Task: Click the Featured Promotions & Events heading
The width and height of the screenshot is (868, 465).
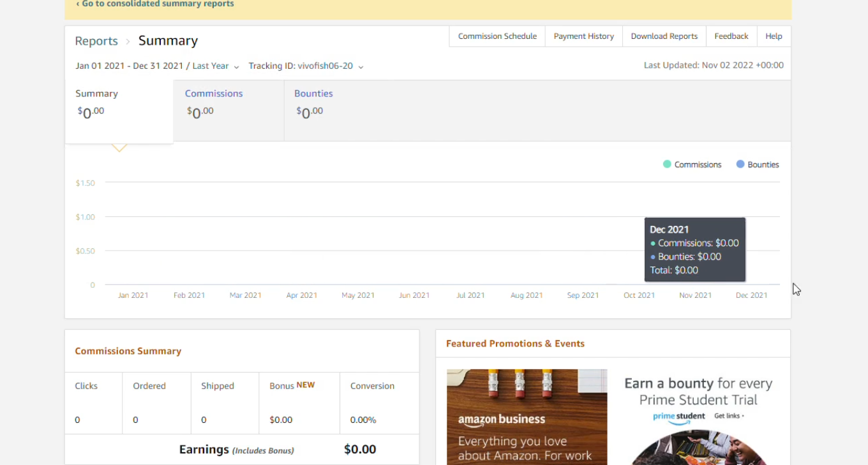Action: (x=515, y=343)
